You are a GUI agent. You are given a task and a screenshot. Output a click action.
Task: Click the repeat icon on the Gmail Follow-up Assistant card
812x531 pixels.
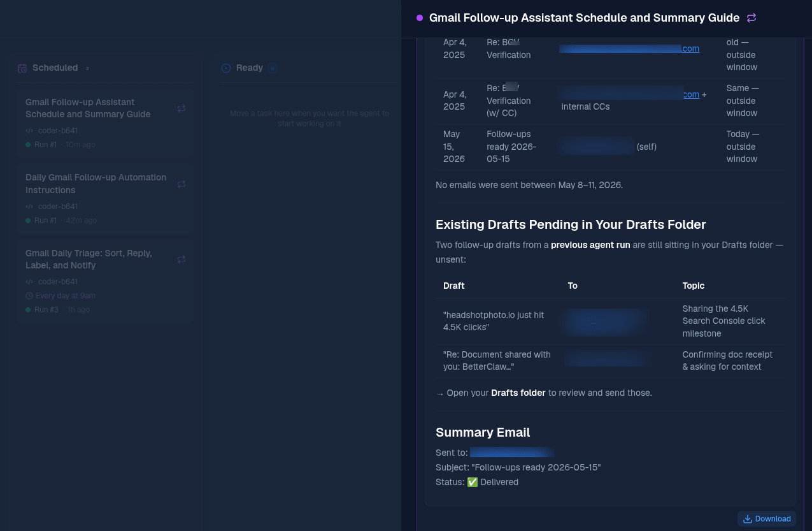click(182, 108)
